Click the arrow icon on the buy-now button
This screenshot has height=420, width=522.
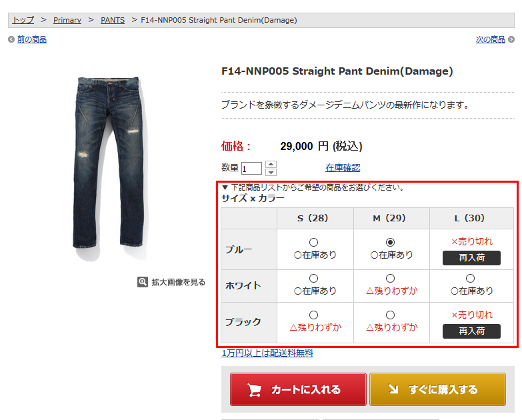393,389
